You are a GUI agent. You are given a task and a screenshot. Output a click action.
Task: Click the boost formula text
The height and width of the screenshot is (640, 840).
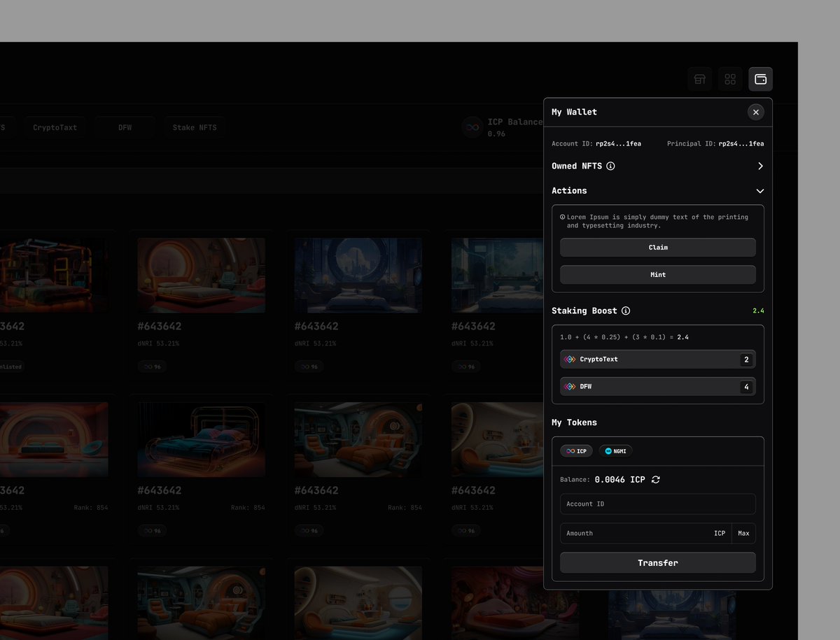pos(624,337)
